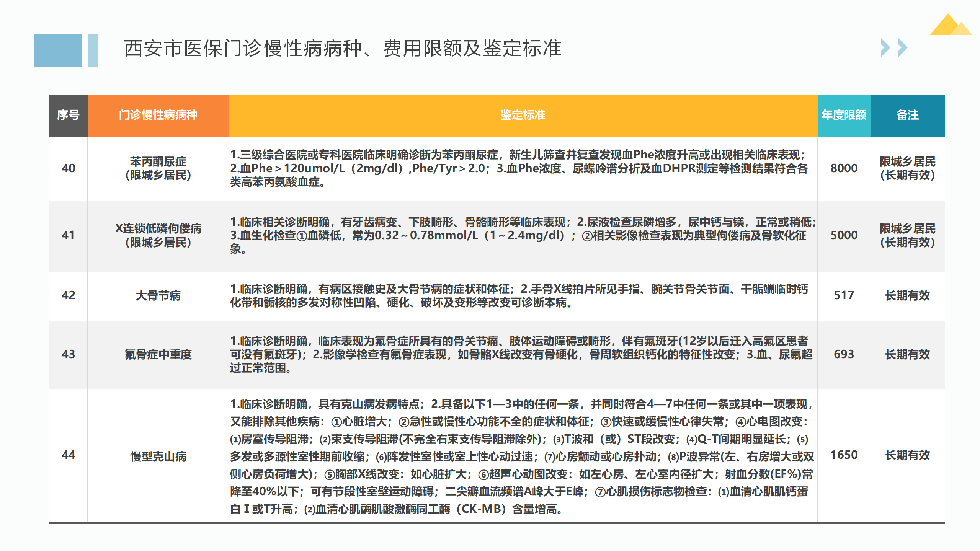Click the double chevron arrows icon

(x=894, y=48)
